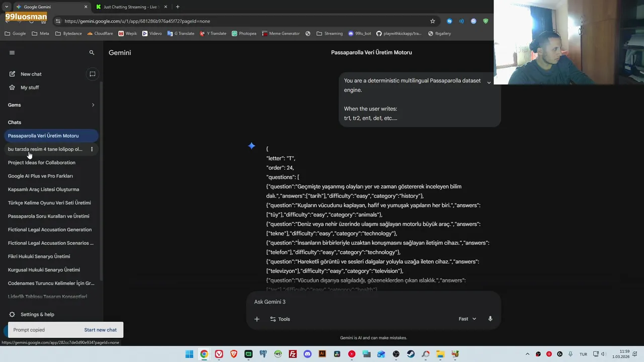Open Kapsamlı Araç Listesi Oluşturma chat
Image resolution: width=644 pixels, height=362 pixels.
click(43, 190)
